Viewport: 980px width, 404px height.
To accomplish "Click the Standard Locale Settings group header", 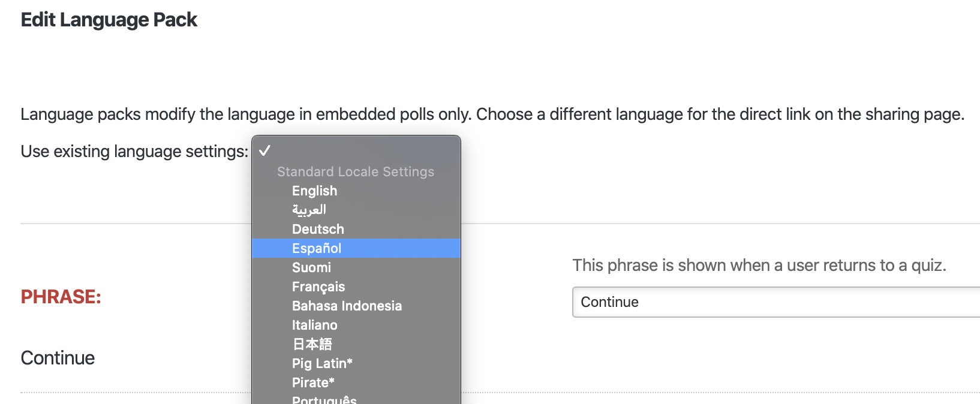I will click(x=355, y=171).
